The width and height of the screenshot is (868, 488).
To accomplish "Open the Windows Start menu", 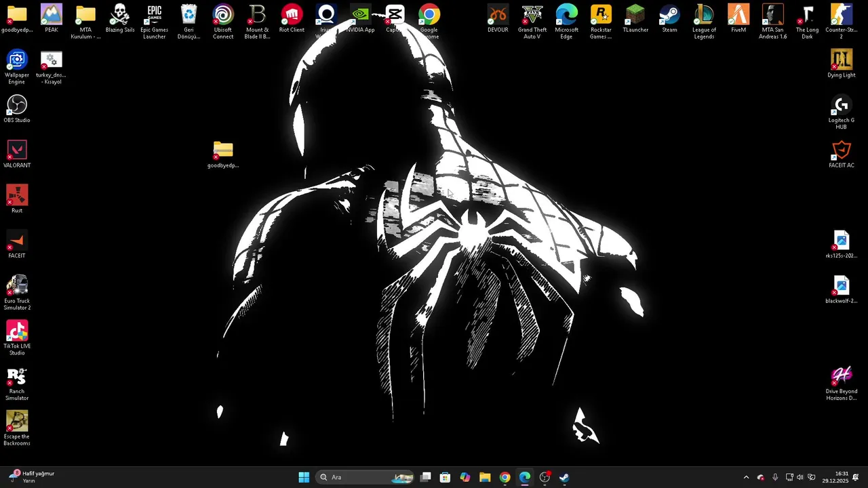I will 304,477.
